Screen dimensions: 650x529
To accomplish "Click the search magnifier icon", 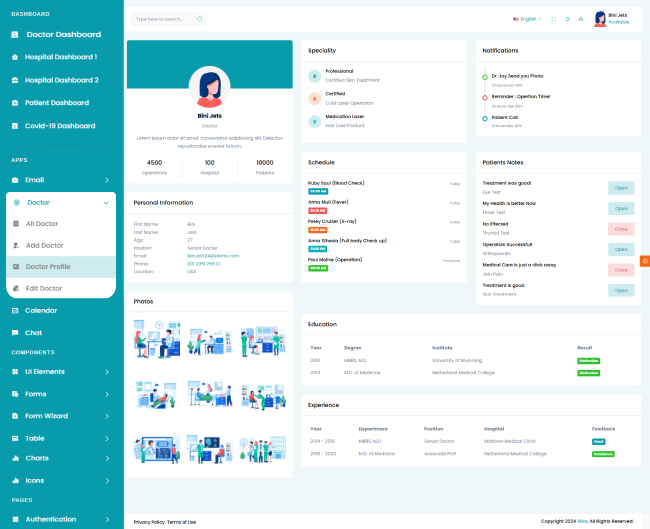I will pos(200,19).
